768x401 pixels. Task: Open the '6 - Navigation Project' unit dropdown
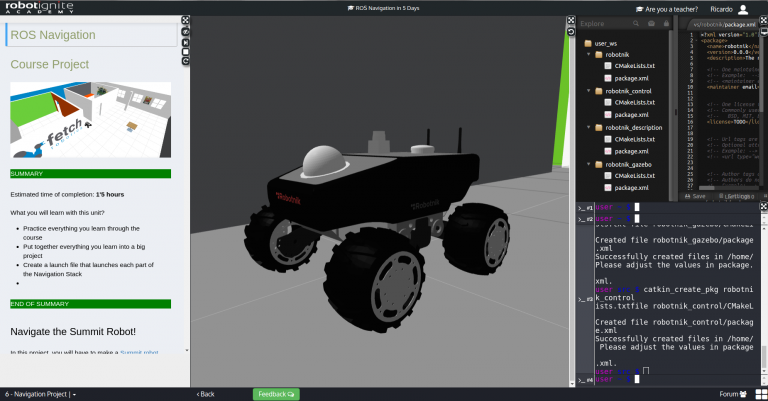[41, 394]
